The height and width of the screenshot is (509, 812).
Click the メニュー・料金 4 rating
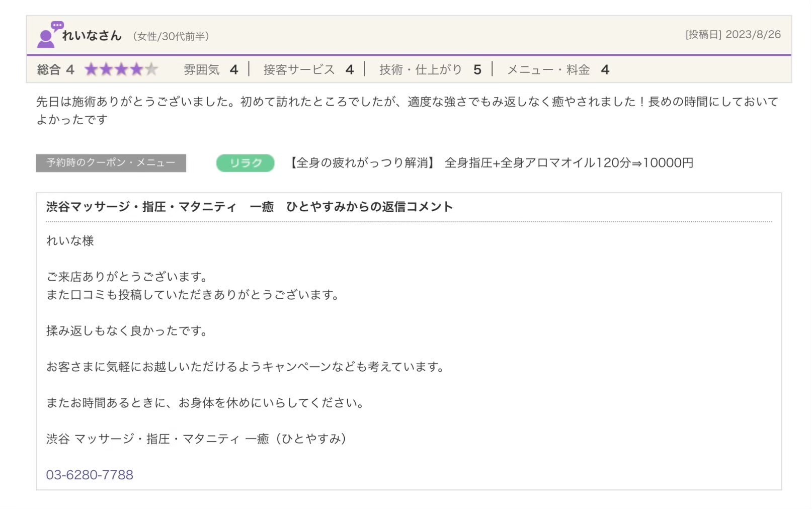[x=558, y=69]
